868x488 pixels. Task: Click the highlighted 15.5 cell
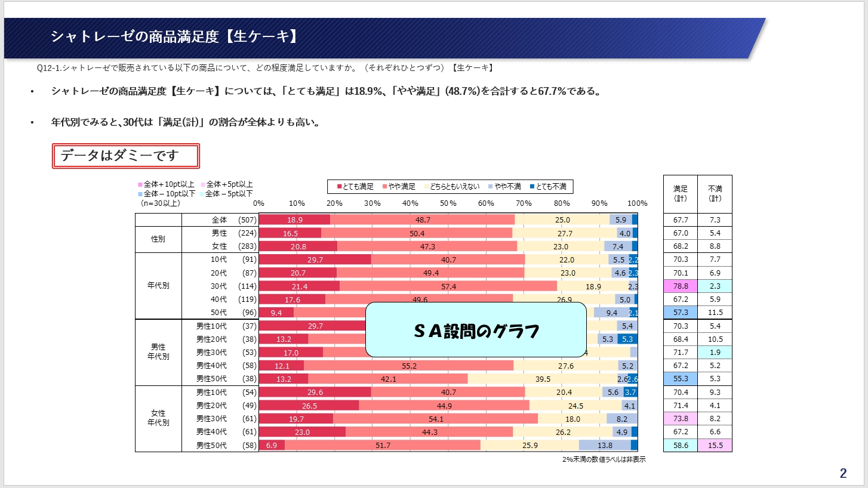click(715, 444)
